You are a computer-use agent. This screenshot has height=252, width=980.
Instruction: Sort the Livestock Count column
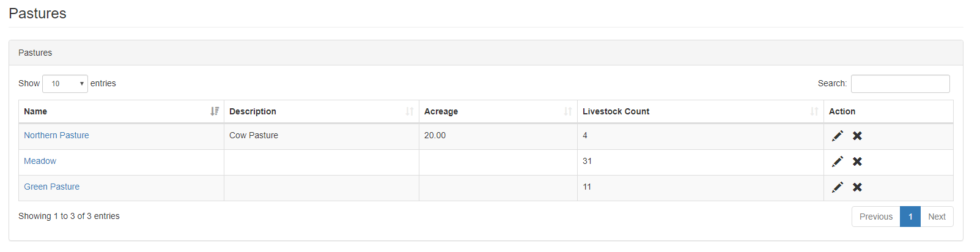(x=814, y=111)
